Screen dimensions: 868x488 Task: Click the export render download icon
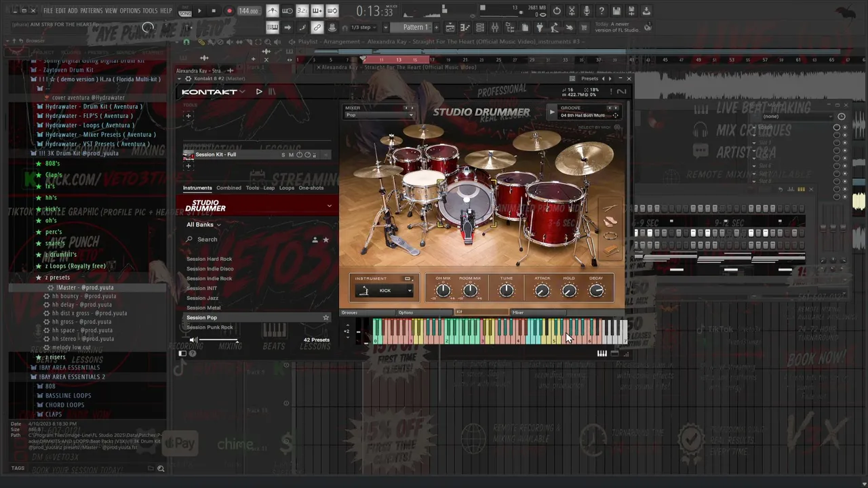click(646, 11)
